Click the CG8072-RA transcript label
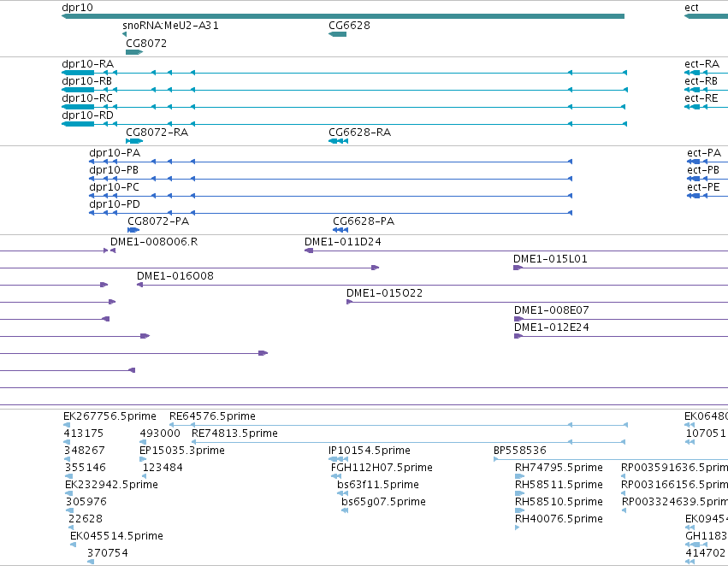This screenshot has height=566, width=728. point(157,133)
